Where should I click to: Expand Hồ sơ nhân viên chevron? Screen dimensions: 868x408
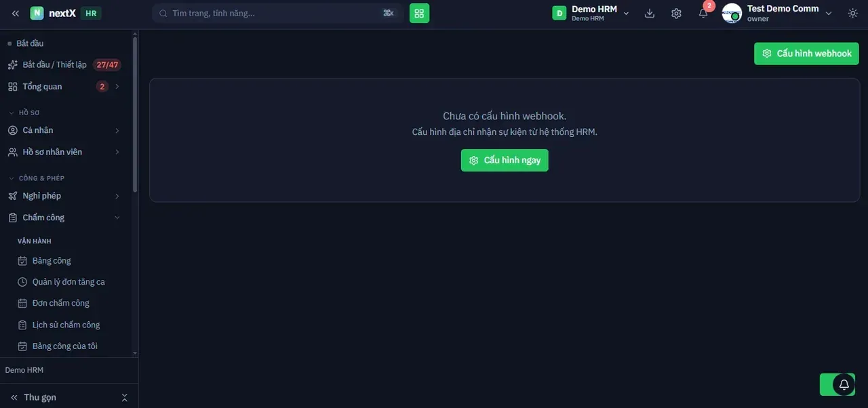117,152
